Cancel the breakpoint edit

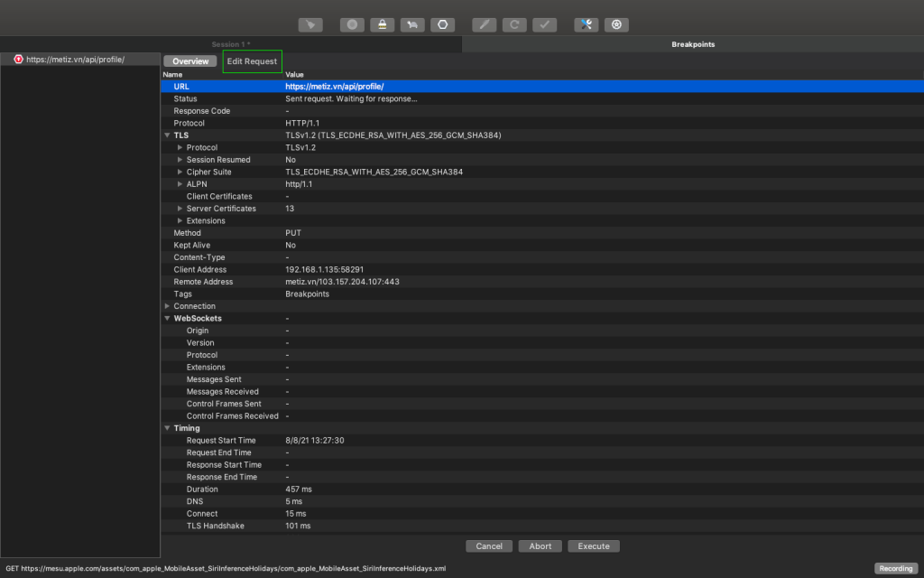(x=489, y=546)
